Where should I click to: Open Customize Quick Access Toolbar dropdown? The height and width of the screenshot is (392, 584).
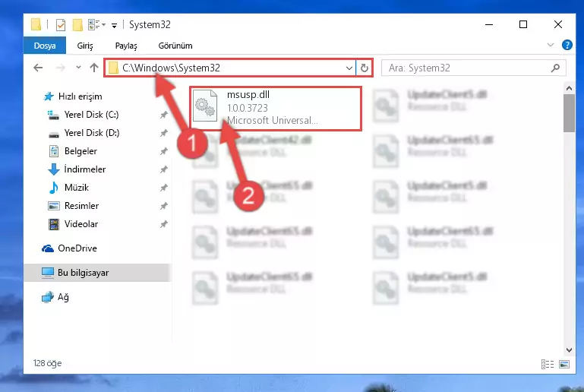tap(115, 25)
